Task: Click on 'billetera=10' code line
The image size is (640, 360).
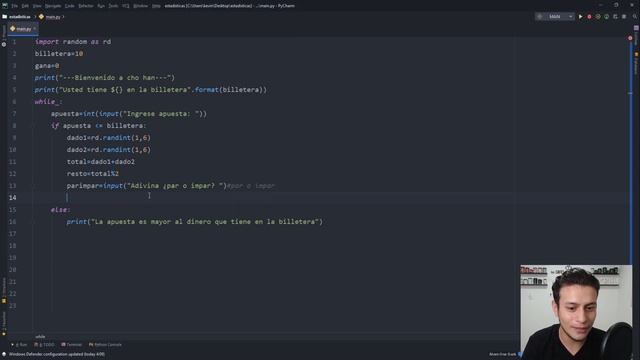Action: (59, 54)
